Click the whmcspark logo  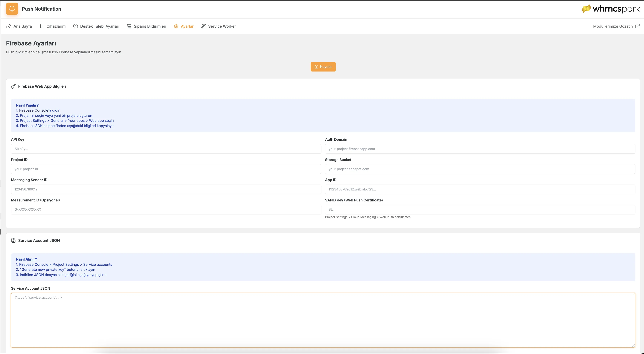pos(611,9)
